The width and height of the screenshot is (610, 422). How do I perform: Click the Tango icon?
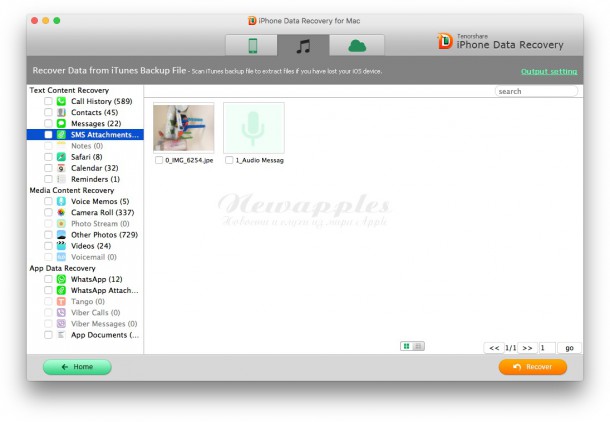[x=61, y=301]
